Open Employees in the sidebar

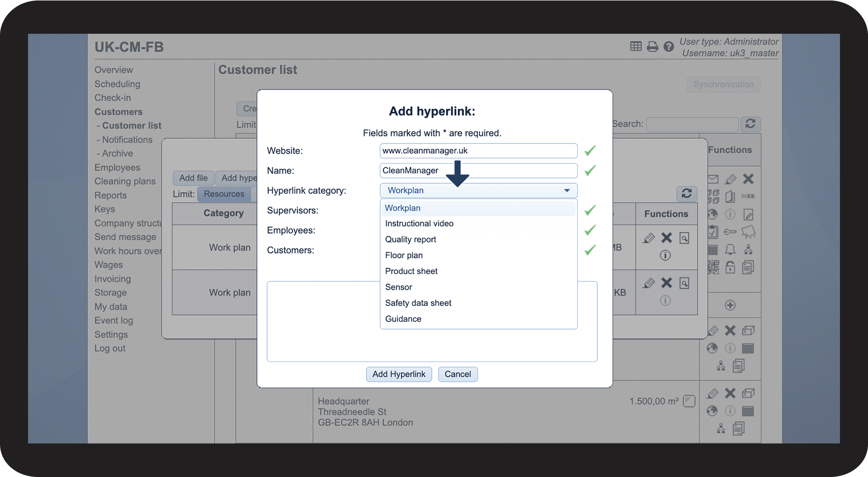click(x=117, y=168)
